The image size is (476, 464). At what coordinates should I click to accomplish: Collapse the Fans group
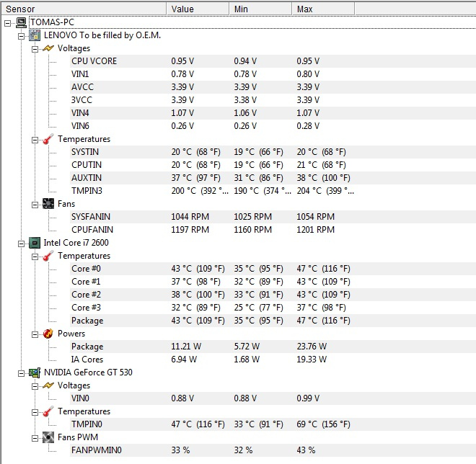coord(35,205)
